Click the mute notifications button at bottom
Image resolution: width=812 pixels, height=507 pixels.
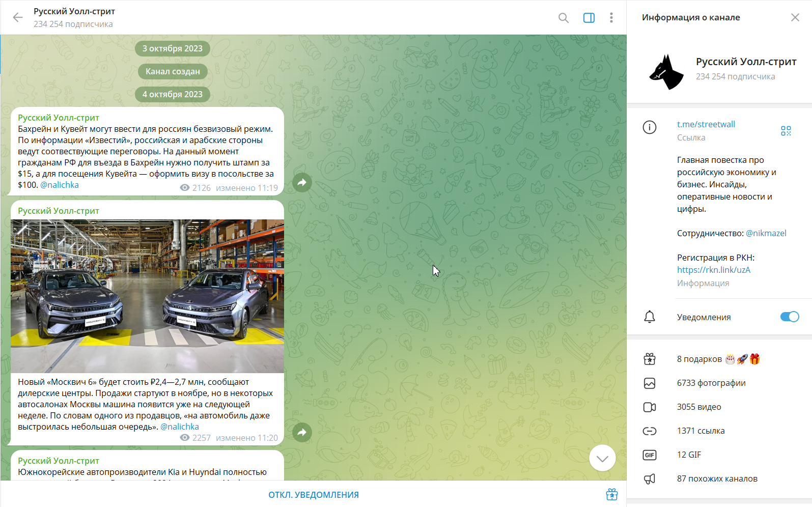(x=314, y=495)
